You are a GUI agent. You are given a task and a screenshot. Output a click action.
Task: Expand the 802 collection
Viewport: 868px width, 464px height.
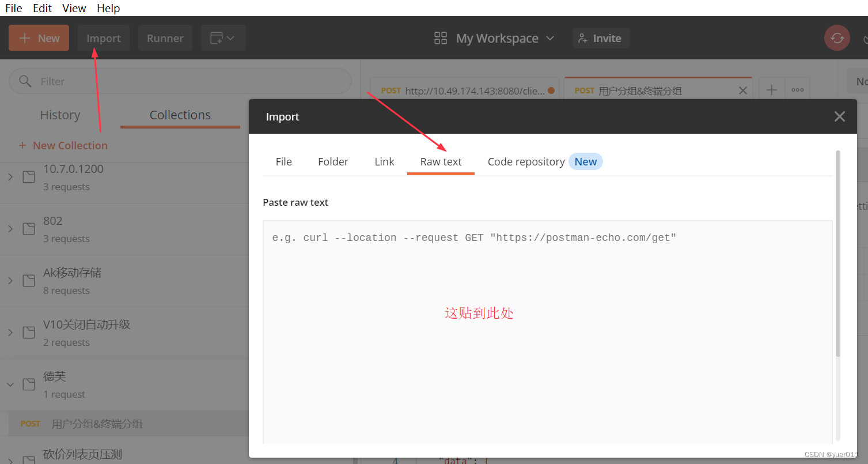tap(10, 229)
